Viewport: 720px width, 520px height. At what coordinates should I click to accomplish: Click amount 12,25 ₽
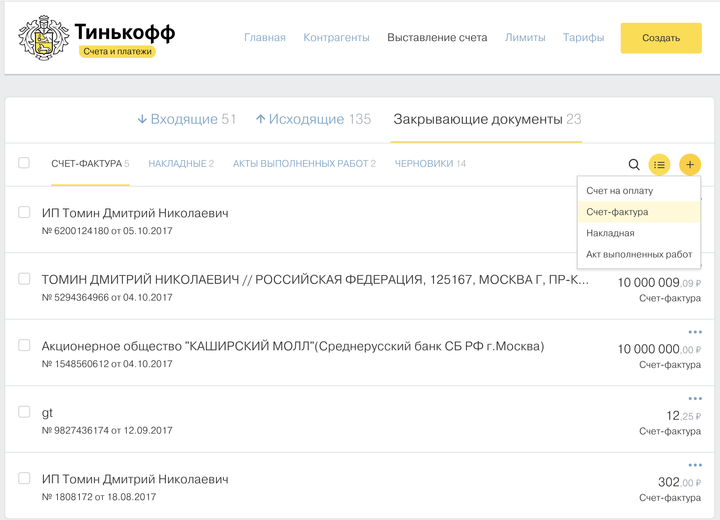(683, 416)
